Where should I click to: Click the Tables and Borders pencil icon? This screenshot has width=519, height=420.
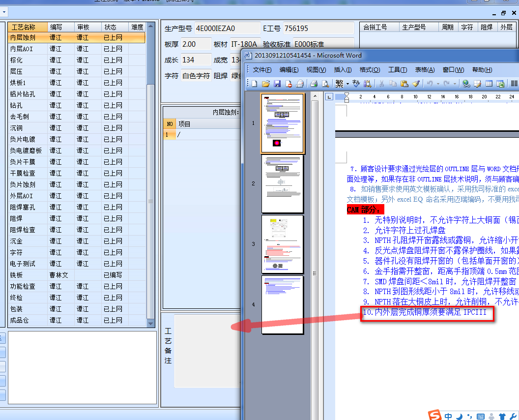pos(477,84)
